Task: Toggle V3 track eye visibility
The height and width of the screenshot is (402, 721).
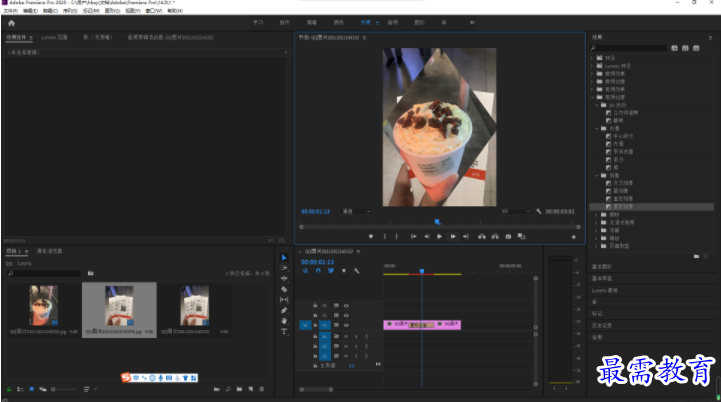Action: (346, 305)
